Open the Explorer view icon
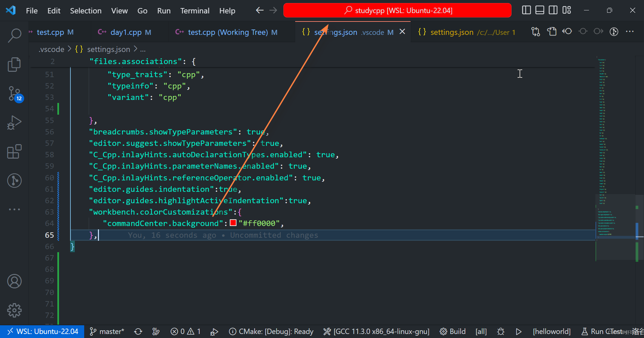This screenshot has width=644, height=338. pos(14,64)
